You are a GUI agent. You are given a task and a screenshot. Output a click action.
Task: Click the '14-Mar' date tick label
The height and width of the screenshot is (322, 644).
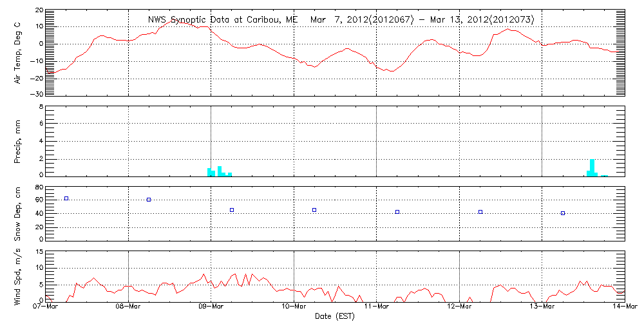[x=625, y=307]
